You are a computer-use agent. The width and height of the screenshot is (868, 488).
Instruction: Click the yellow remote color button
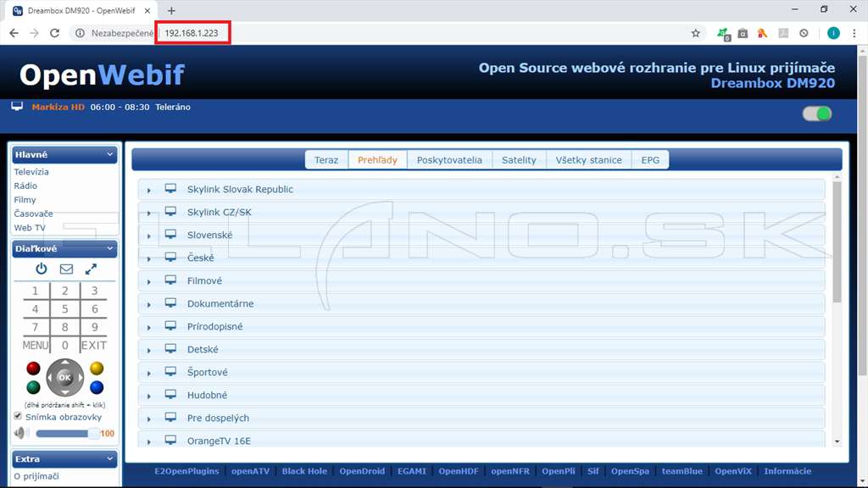(97, 369)
